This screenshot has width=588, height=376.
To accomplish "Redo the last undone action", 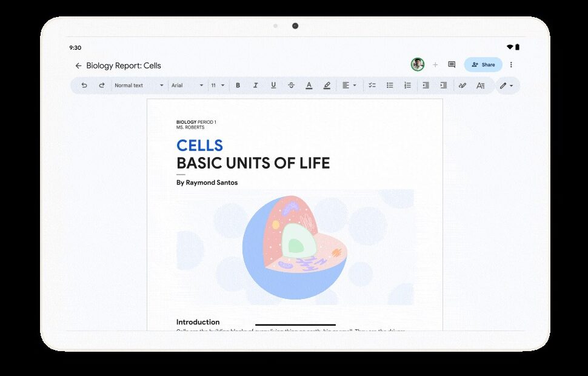I will pyautogui.click(x=102, y=86).
